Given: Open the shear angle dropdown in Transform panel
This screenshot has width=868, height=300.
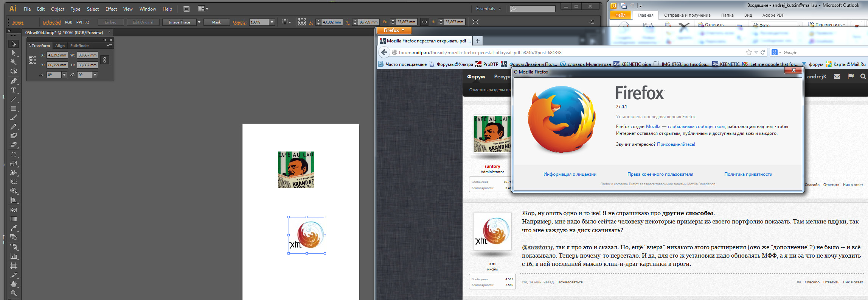Looking at the screenshot, I should (95, 75).
